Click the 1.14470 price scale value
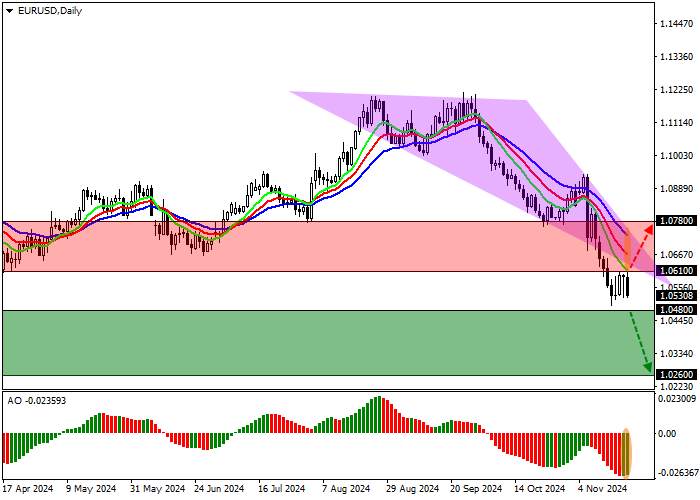The width and height of the screenshot is (700, 500). 677,24
